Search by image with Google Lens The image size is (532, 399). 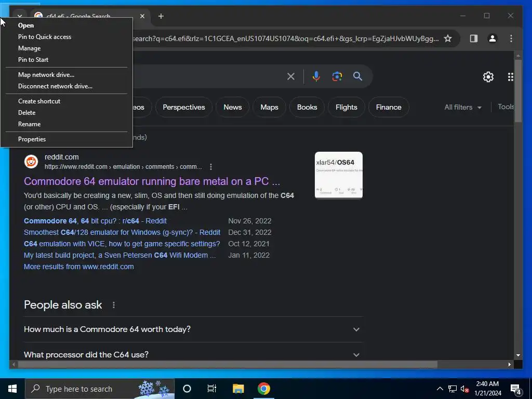[x=337, y=76]
